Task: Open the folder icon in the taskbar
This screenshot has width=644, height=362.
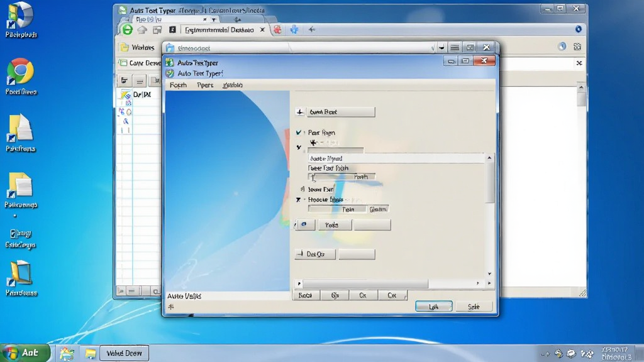Action: click(x=91, y=353)
